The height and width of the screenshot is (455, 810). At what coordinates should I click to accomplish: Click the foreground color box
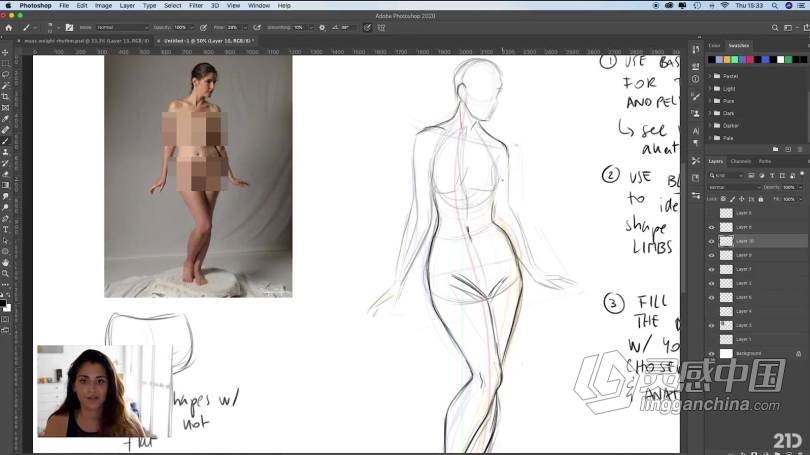click(3, 303)
